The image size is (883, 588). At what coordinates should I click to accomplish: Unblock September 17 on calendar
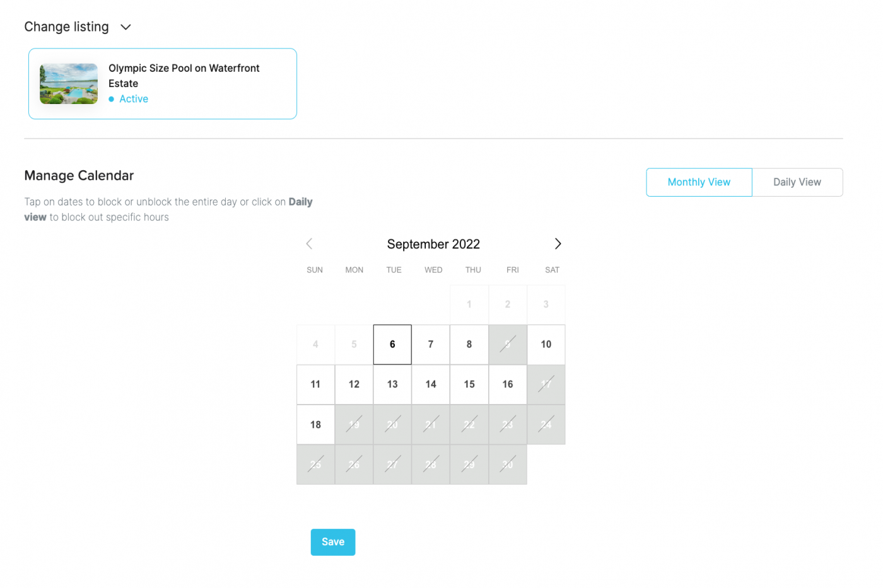click(546, 384)
